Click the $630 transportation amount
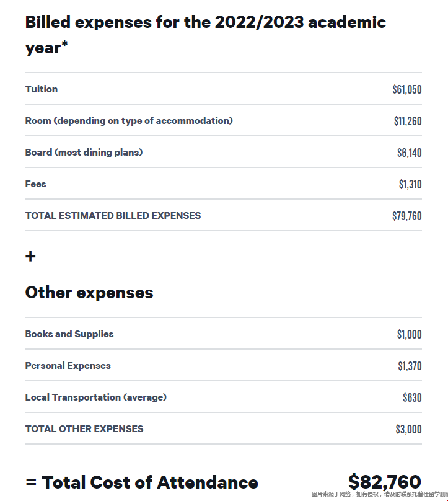Viewport: 448px width, 501px height. pyautogui.click(x=412, y=397)
